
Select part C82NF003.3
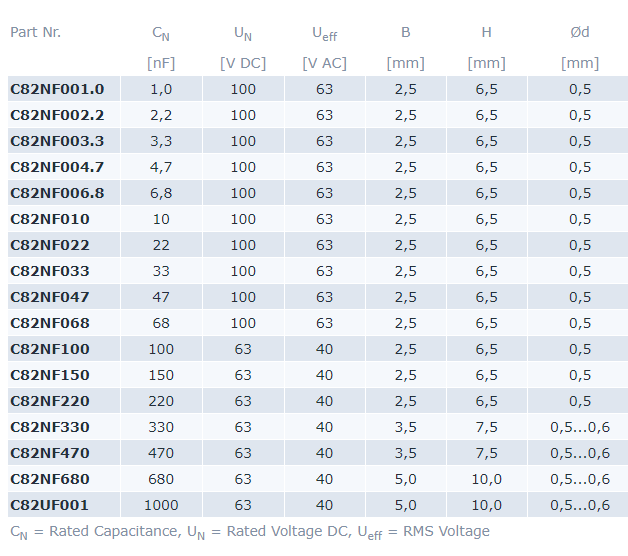57,141
